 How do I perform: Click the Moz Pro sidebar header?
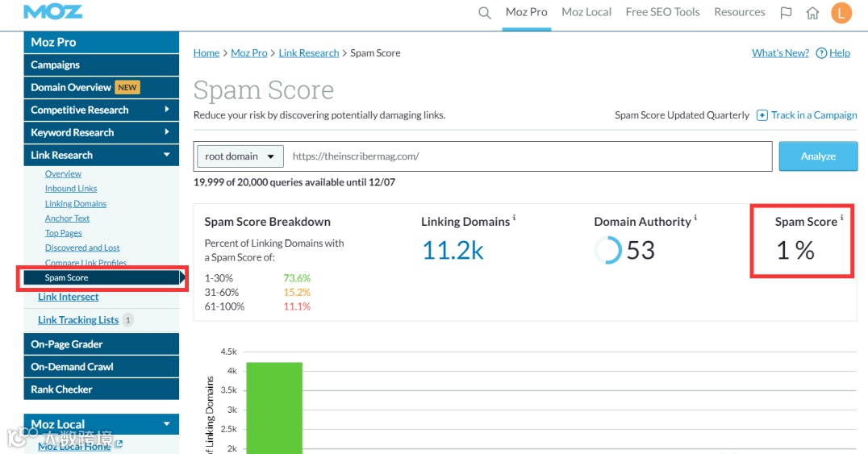102,42
